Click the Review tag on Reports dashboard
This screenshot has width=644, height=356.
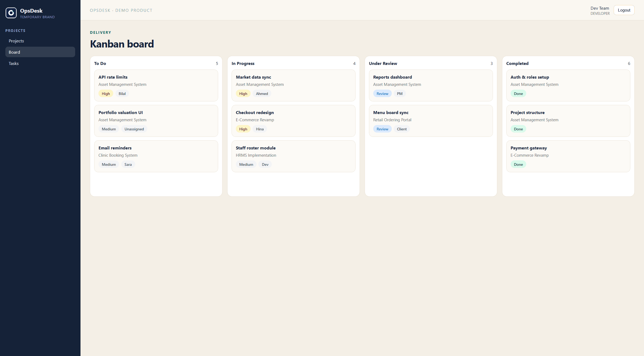(x=382, y=94)
